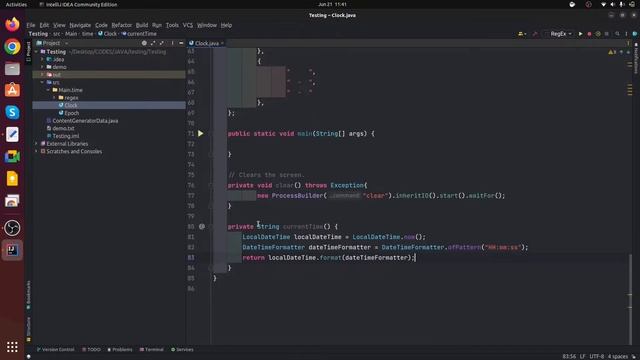Open Google Chrome from the dock

pyautogui.click(x=12, y=47)
